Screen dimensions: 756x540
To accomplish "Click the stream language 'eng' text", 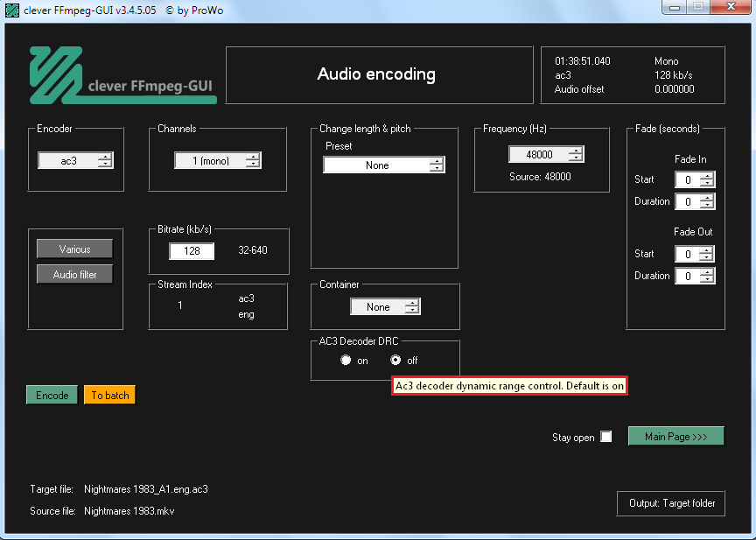I will coord(246,314).
